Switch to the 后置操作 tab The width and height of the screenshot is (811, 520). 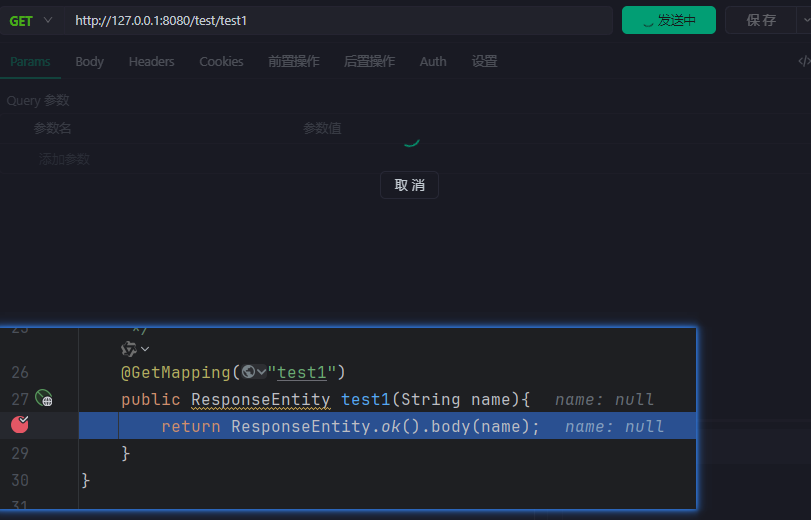[x=369, y=61]
